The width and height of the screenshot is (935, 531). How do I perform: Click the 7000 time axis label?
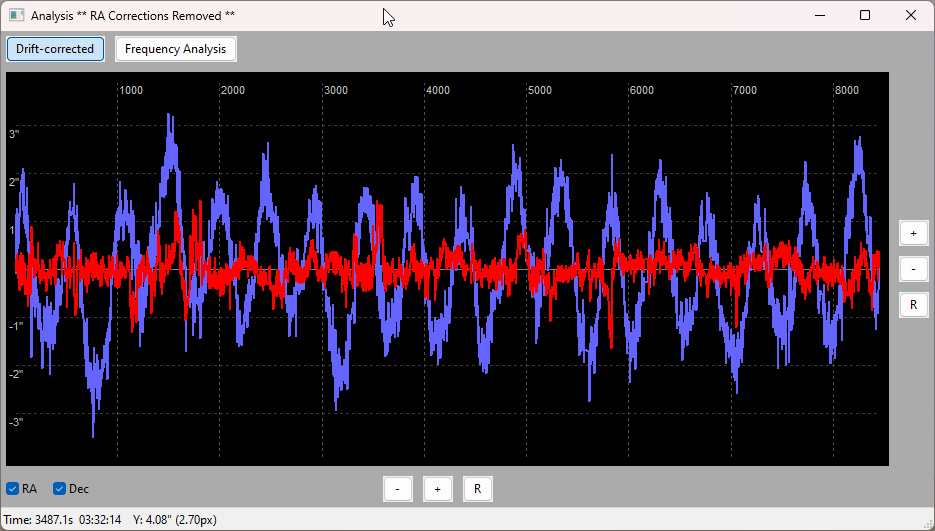(x=744, y=90)
